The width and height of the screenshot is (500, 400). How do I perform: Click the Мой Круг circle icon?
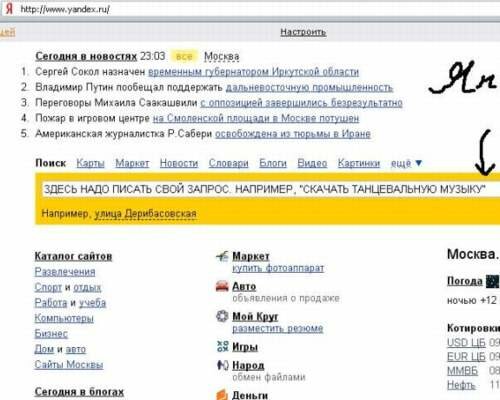222,316
